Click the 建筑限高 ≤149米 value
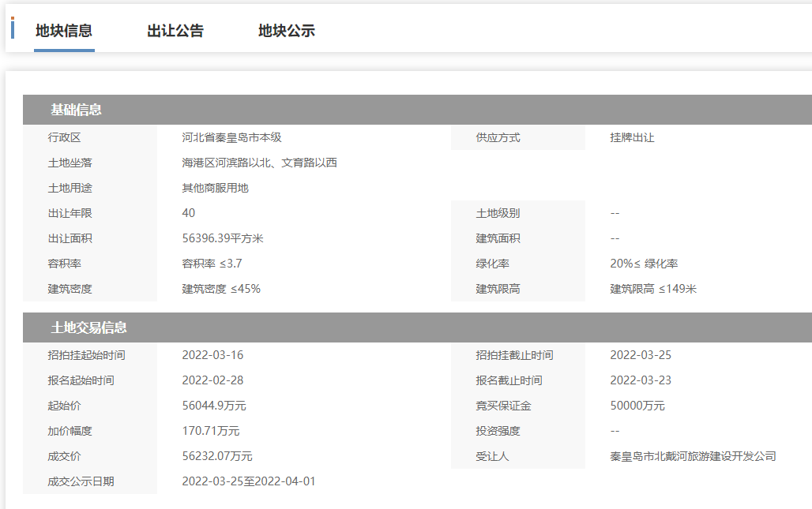Image resolution: width=812 pixels, height=509 pixels. [x=653, y=289]
